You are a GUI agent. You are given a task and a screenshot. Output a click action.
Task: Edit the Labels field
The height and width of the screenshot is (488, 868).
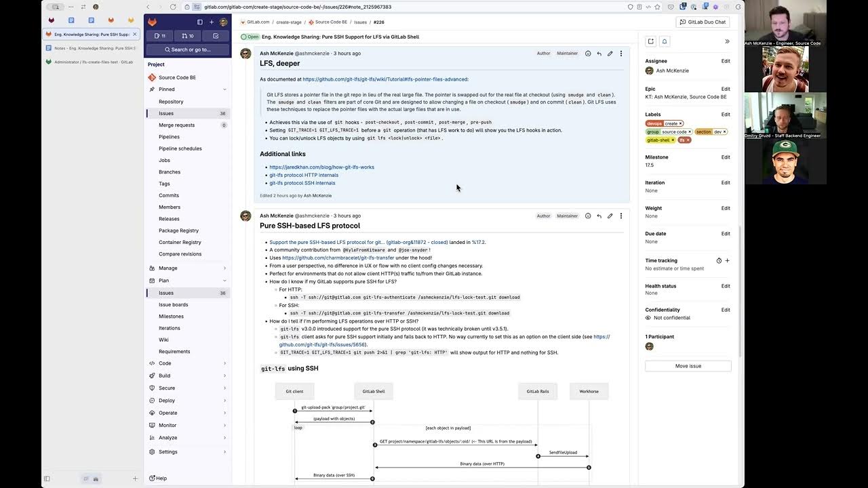coord(726,115)
